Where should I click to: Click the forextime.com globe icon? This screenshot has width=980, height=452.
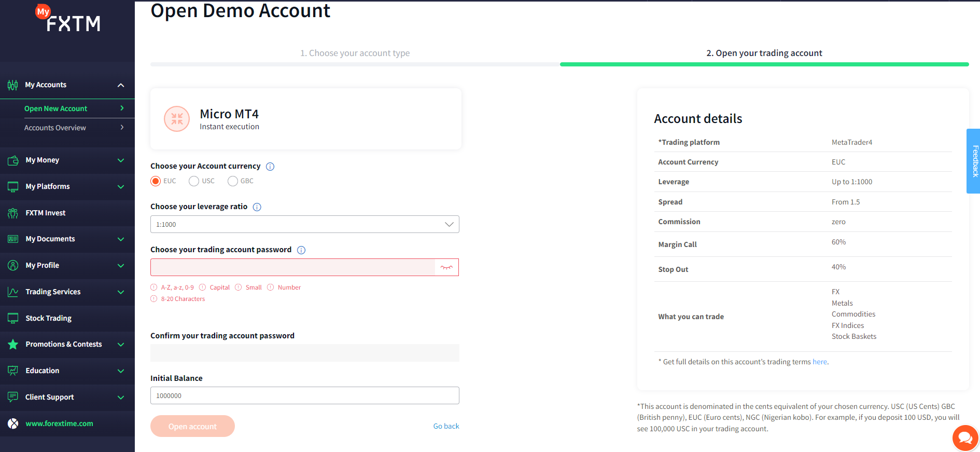pos(13,424)
